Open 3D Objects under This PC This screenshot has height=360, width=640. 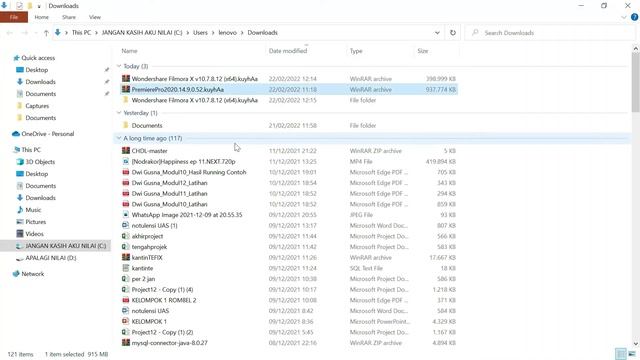(40, 162)
